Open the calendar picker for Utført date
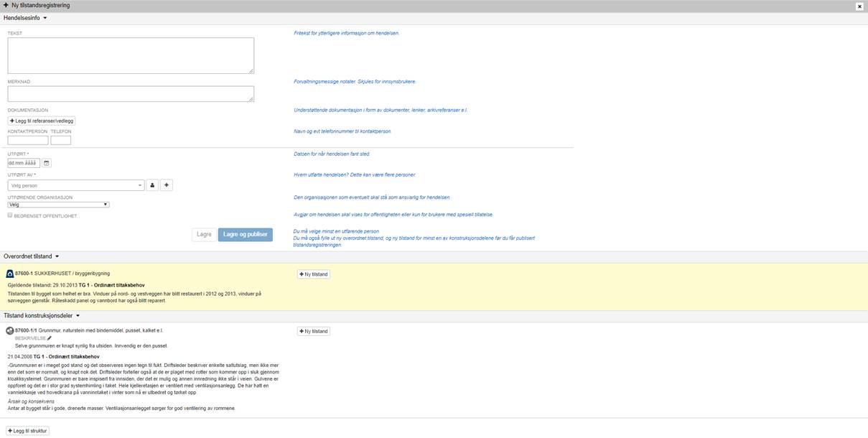This screenshot has height=438, width=868. click(x=47, y=163)
